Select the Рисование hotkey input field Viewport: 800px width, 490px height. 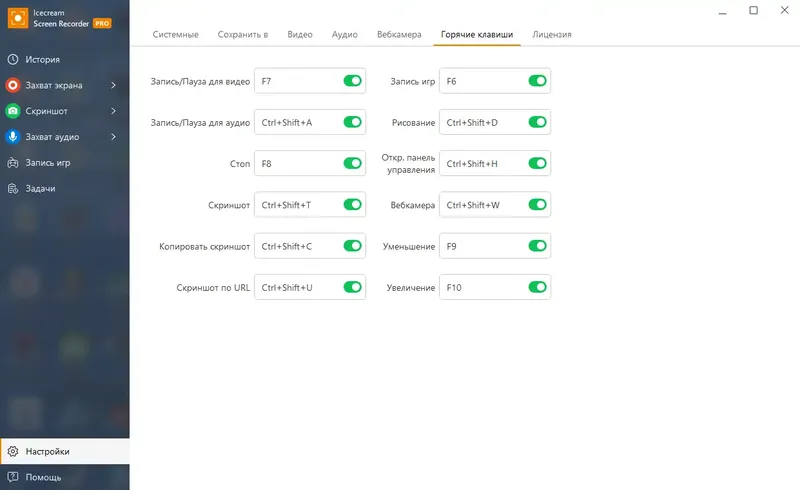[483, 123]
